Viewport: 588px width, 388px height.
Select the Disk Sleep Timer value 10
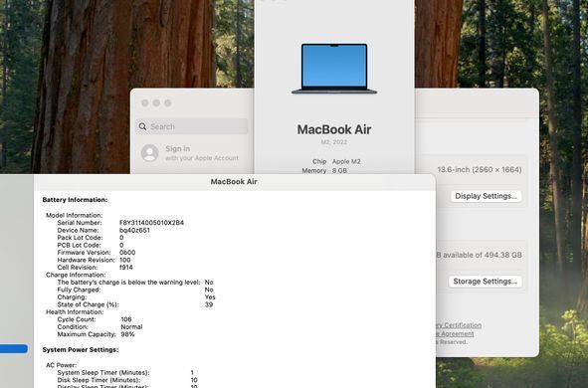coord(194,380)
